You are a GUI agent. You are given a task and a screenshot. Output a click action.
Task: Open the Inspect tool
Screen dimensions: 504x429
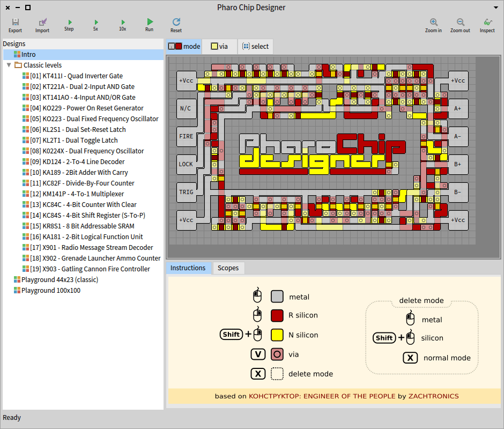pos(487,25)
